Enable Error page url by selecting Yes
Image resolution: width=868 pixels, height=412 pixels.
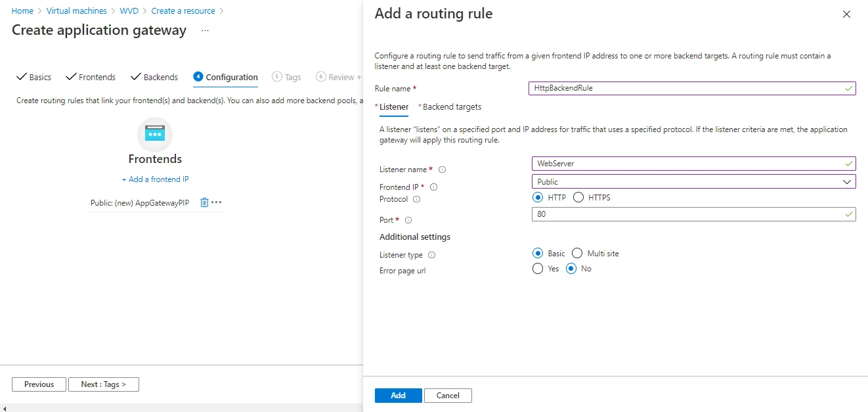coord(538,268)
